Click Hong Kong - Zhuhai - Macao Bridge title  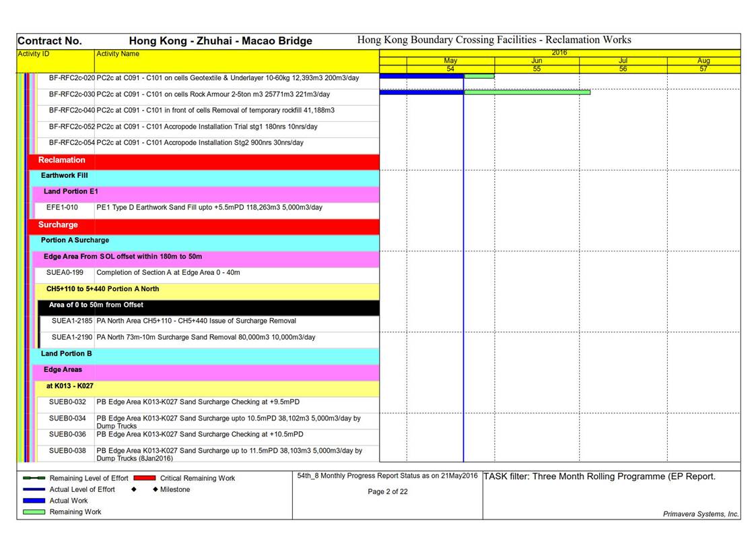click(x=220, y=41)
